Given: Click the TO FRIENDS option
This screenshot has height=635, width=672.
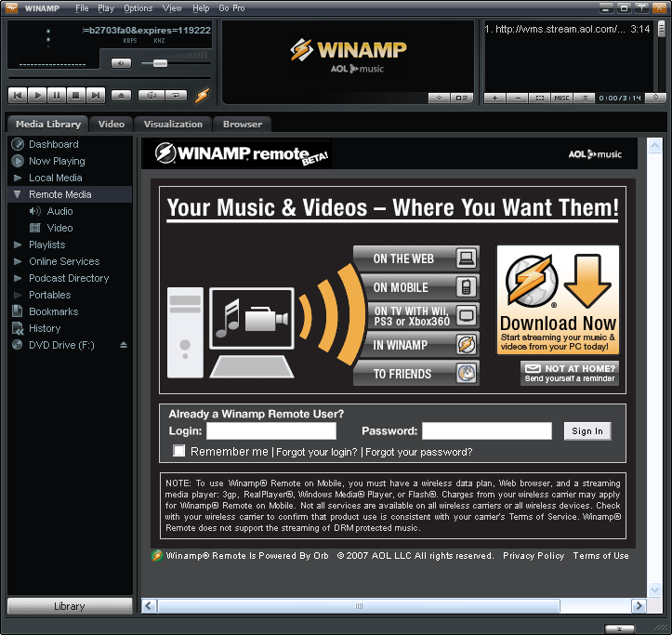Looking at the screenshot, I should pos(416,374).
